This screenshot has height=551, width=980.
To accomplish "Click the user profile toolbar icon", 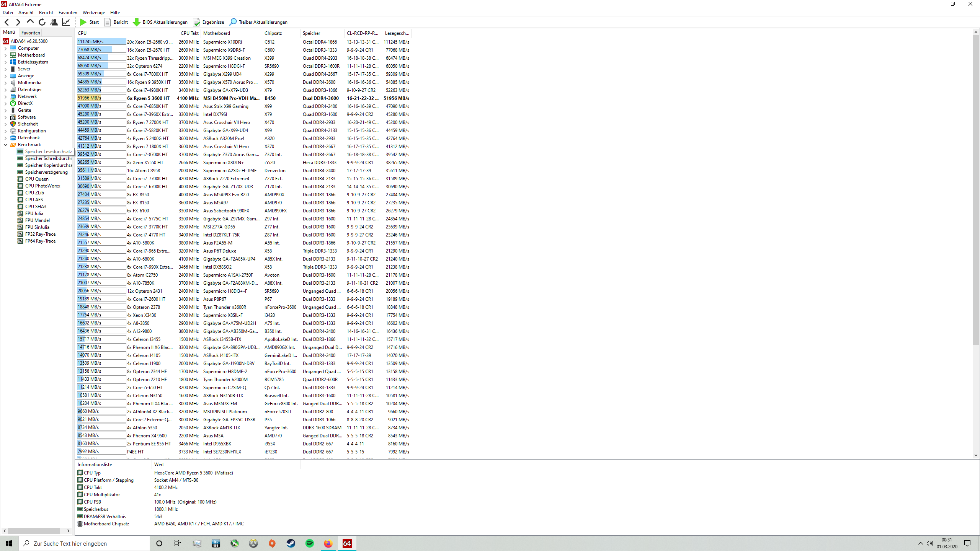I will (x=54, y=22).
